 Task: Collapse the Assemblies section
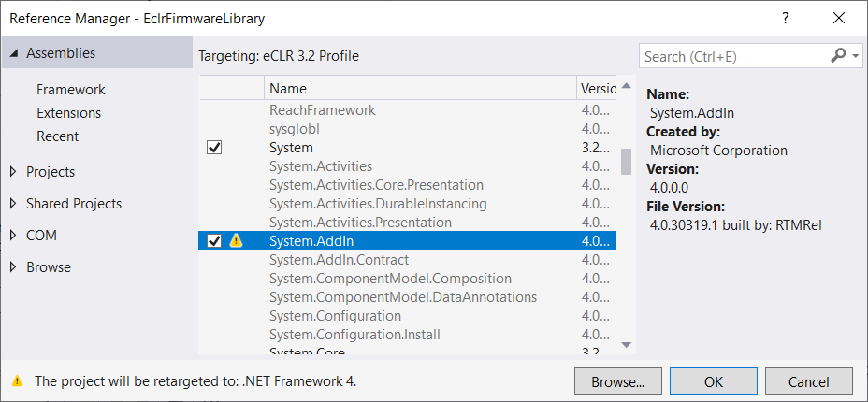pos(13,54)
